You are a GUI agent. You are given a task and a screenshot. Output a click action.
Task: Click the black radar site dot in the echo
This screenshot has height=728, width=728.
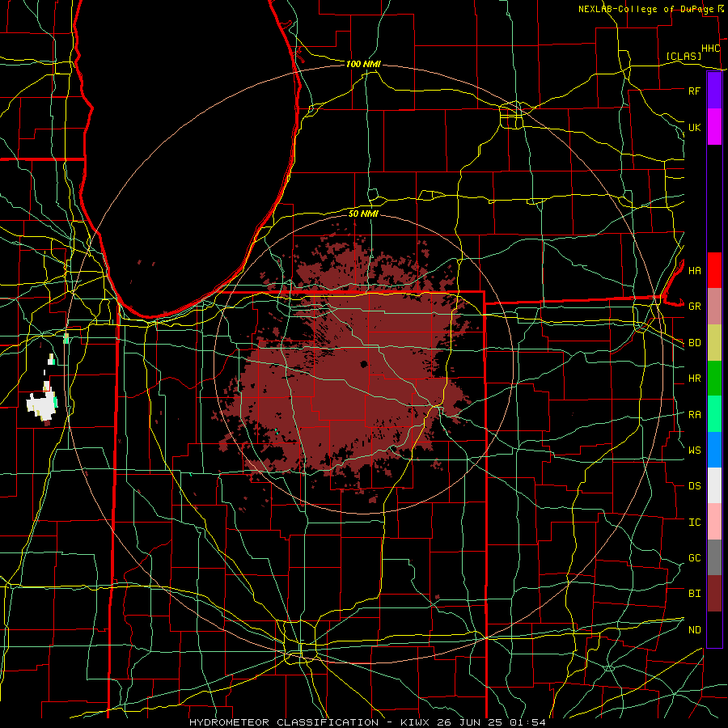click(363, 364)
